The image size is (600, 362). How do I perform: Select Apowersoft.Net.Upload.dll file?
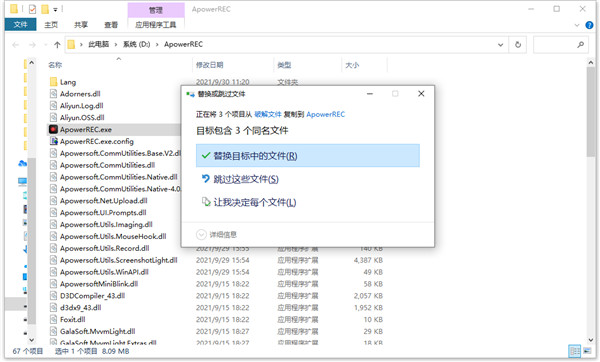tap(103, 201)
